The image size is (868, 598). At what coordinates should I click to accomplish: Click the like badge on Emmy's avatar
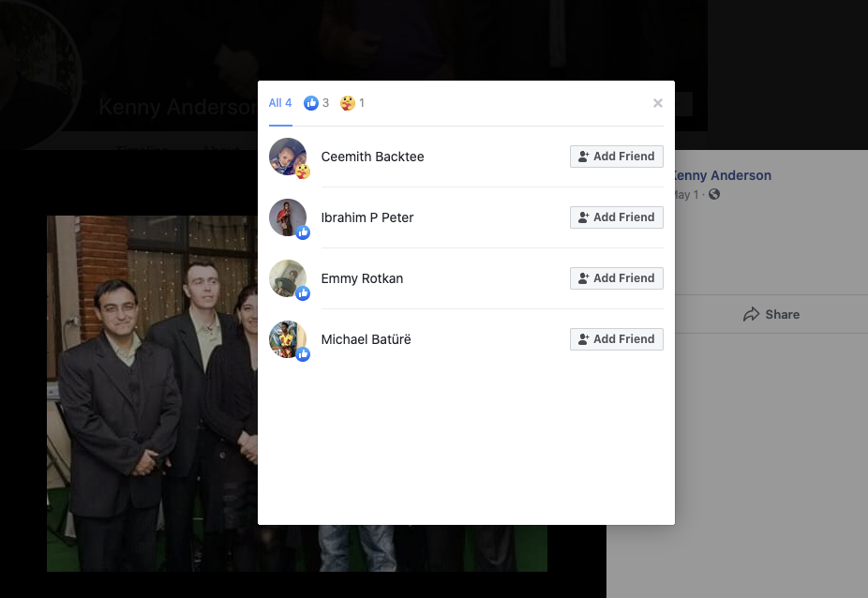pyautogui.click(x=302, y=293)
